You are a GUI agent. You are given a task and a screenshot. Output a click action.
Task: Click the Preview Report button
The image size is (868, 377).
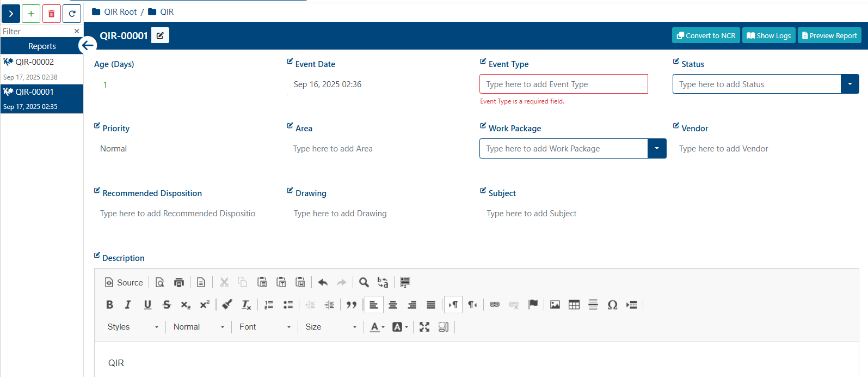point(829,35)
